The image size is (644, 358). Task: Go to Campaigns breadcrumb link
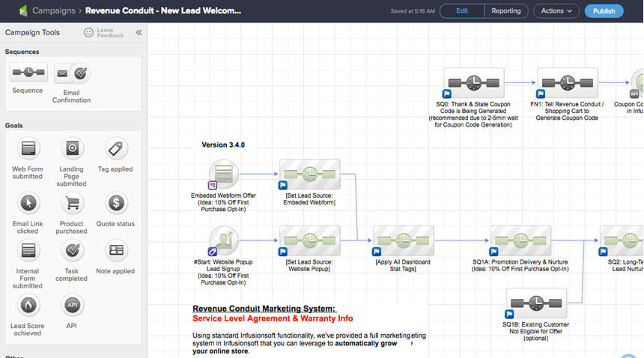54,10
